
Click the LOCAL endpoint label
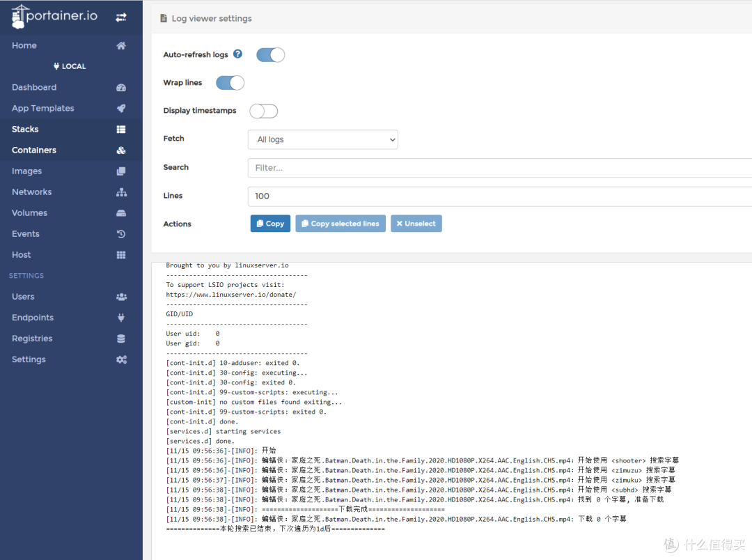coord(74,66)
